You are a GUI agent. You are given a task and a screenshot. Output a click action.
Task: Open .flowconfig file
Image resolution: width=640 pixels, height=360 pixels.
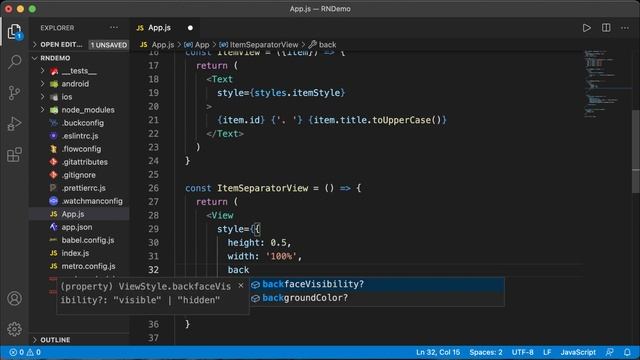(81, 149)
